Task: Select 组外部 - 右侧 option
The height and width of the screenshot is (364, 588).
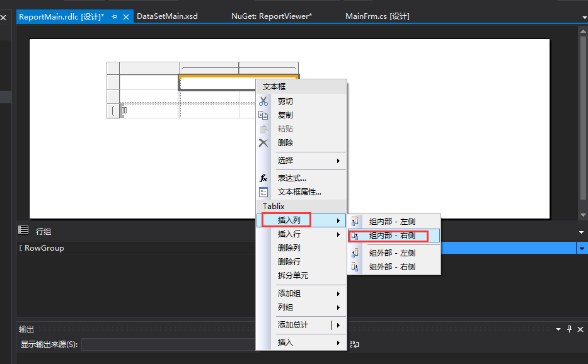Action: tap(394, 267)
